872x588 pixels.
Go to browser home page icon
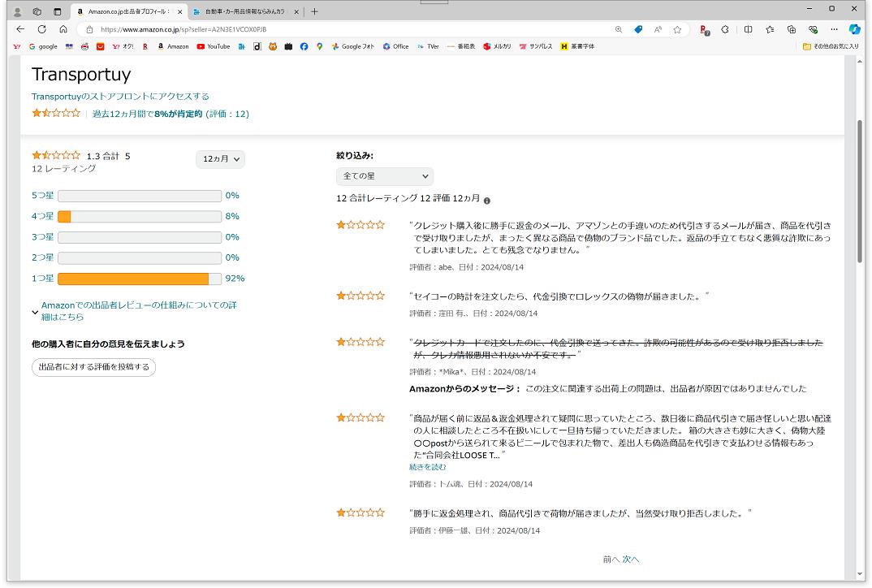(x=63, y=29)
